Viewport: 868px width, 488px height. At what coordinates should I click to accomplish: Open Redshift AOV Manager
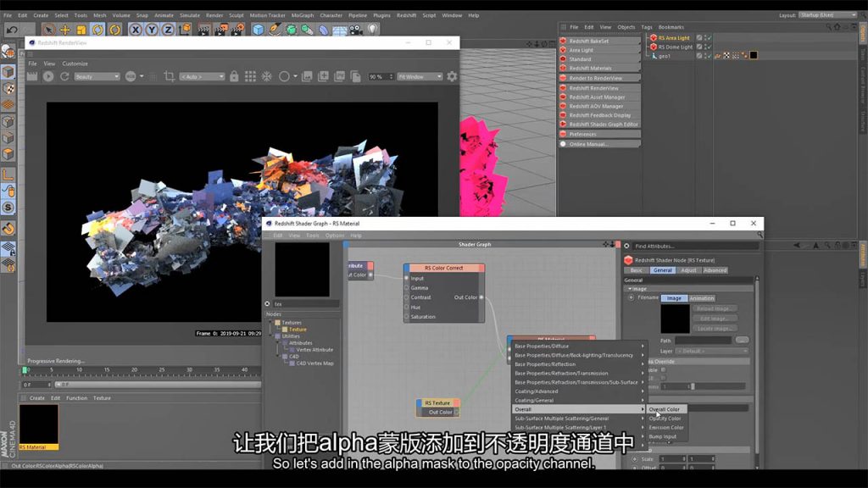click(x=599, y=106)
